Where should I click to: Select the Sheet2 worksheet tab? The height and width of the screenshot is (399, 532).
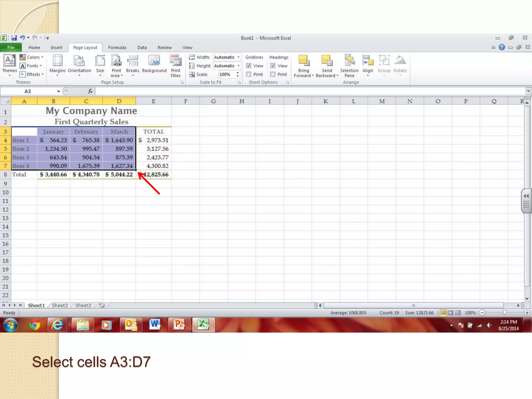60,305
